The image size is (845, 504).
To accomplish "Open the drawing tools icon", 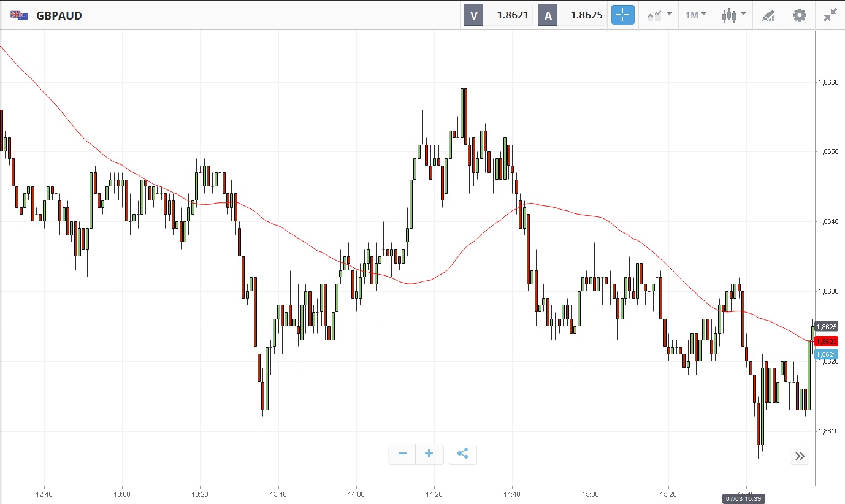I will (x=768, y=15).
